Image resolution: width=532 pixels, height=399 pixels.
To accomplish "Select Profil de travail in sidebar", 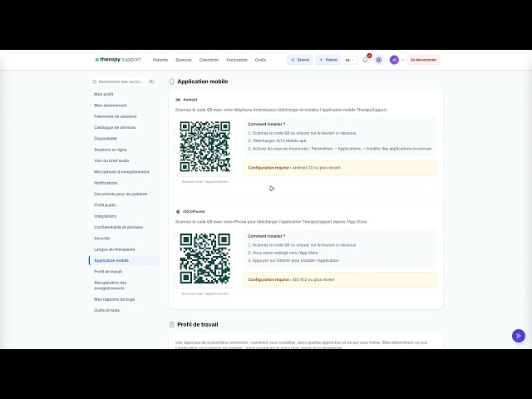I will 108,272.
